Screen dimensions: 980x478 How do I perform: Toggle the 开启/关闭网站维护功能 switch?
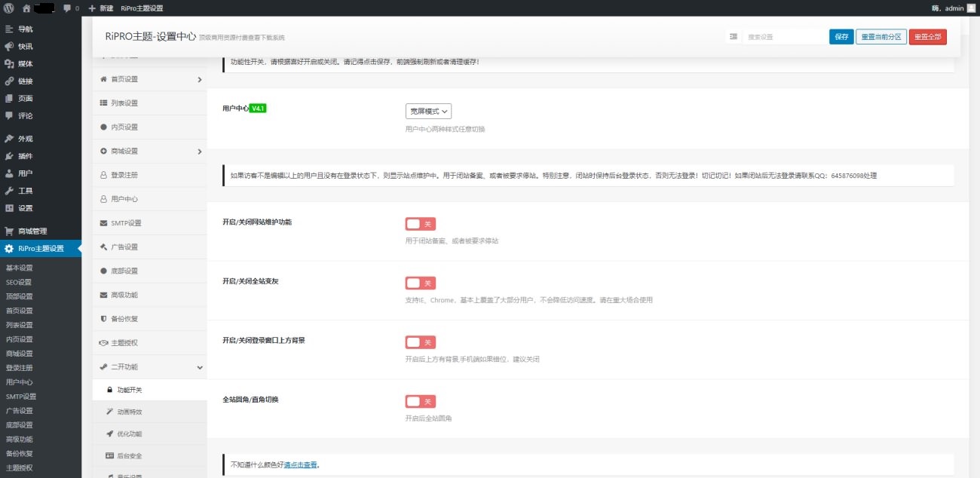coord(421,223)
